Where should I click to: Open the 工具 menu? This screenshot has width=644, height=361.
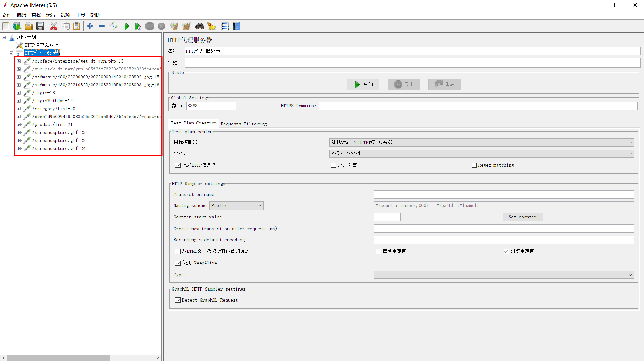[80, 15]
